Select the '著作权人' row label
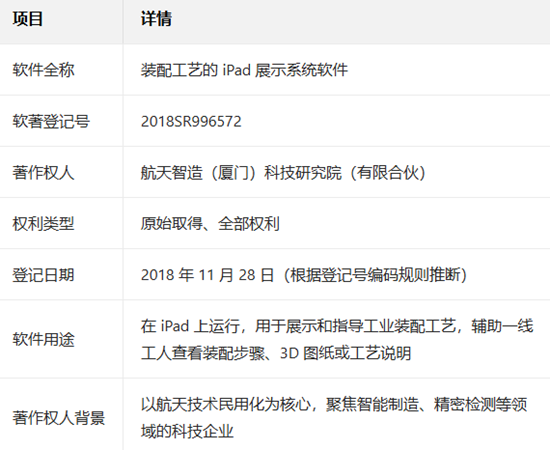This screenshot has width=550, height=450. point(43,173)
